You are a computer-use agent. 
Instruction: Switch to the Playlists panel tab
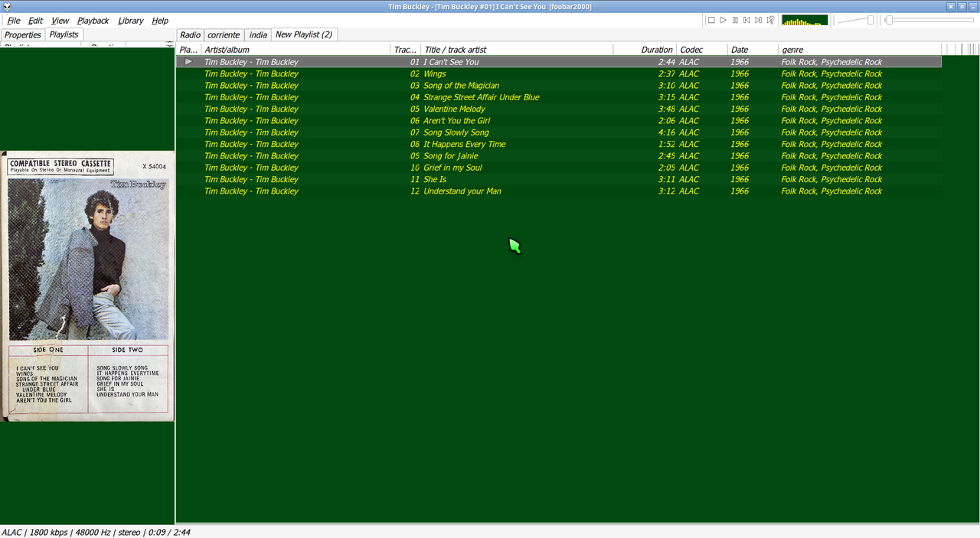pyautogui.click(x=64, y=34)
